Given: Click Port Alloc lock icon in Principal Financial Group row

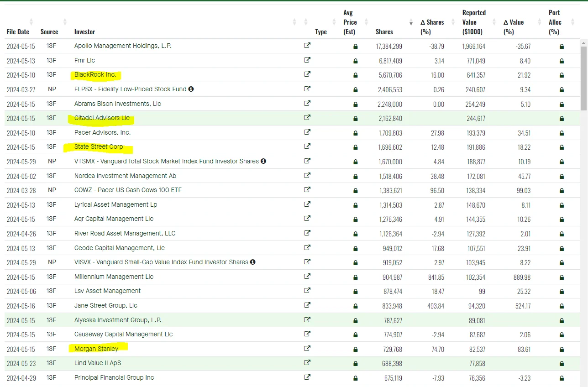Looking at the screenshot, I should (562, 378).
